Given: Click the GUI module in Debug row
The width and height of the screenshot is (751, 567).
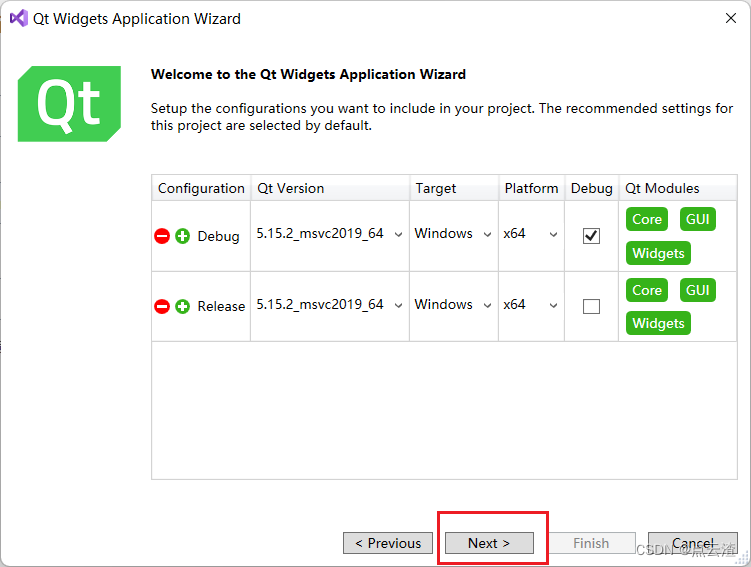Looking at the screenshot, I should pyautogui.click(x=697, y=219).
